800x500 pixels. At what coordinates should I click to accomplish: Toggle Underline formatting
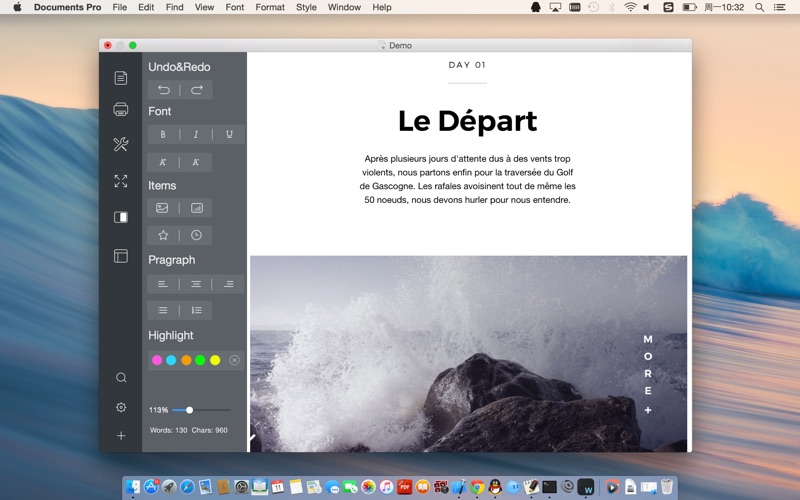pos(229,135)
